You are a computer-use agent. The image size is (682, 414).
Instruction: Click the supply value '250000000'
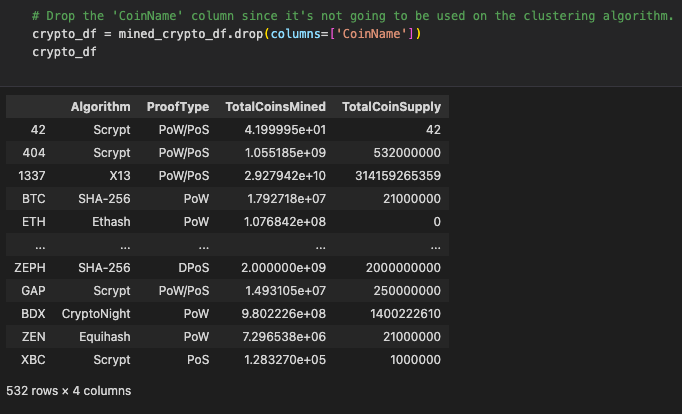point(407,290)
